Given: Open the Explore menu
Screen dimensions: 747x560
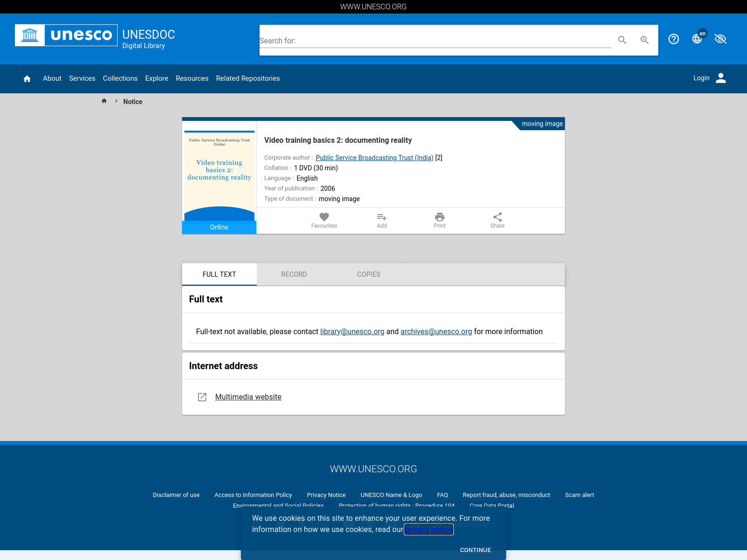Looking at the screenshot, I should [x=157, y=78].
